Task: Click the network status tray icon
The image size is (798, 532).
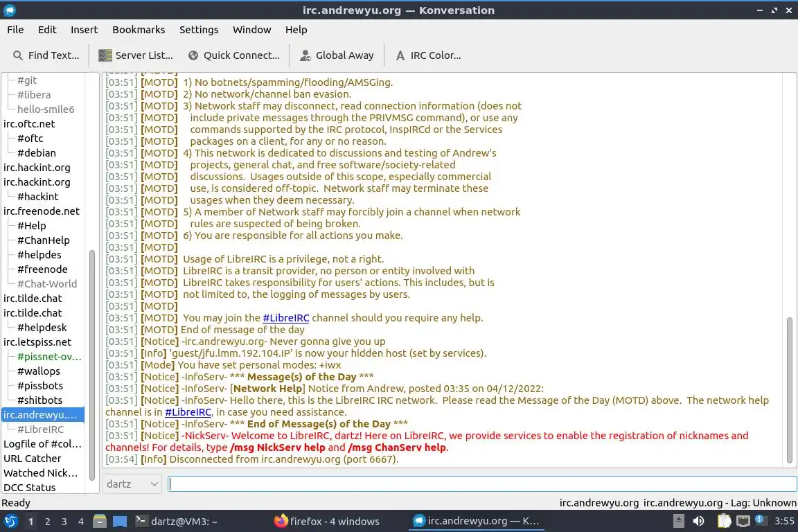Action: 743,521
